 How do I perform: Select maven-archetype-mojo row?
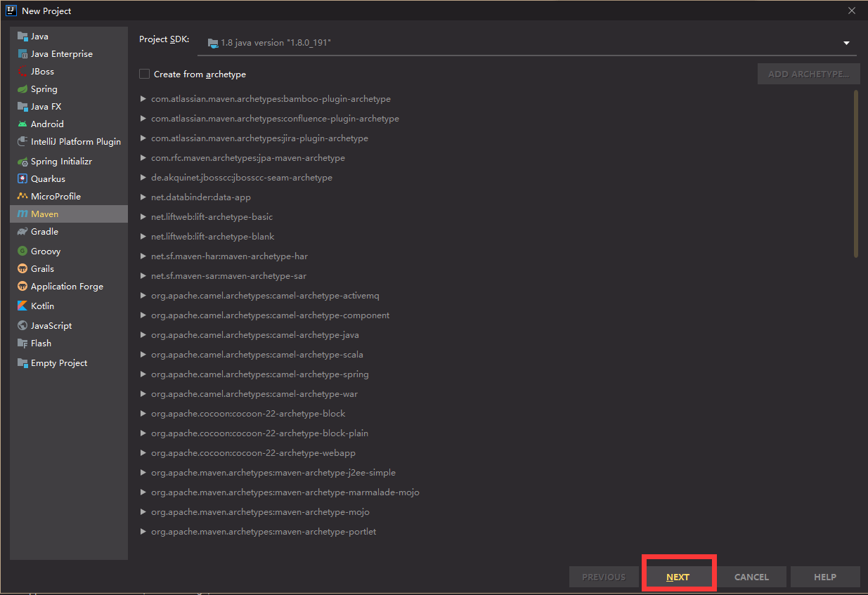pyautogui.click(x=496, y=512)
